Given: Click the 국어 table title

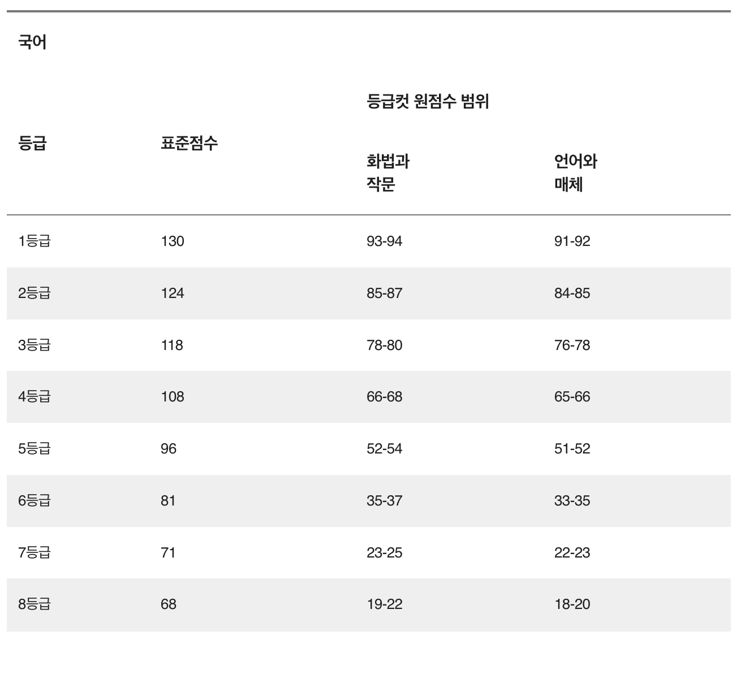Looking at the screenshot, I should pyautogui.click(x=32, y=42).
